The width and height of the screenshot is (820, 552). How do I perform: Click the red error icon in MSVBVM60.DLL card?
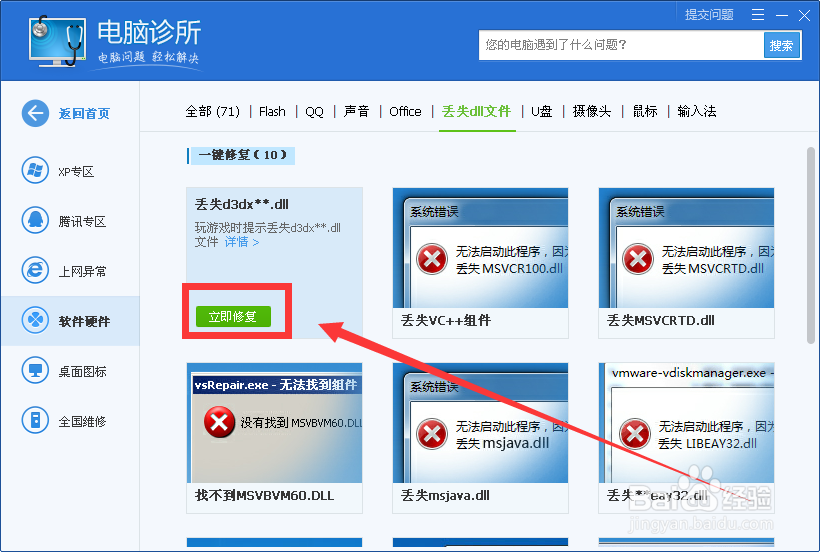click(219, 422)
